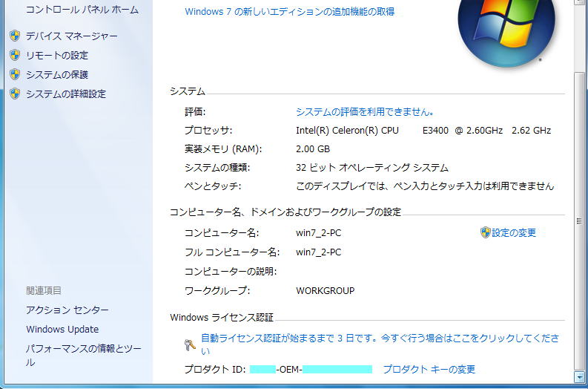Viewport: 588px width, 389px height.
Task: Click 設定の変更 link
Action: click(x=514, y=233)
